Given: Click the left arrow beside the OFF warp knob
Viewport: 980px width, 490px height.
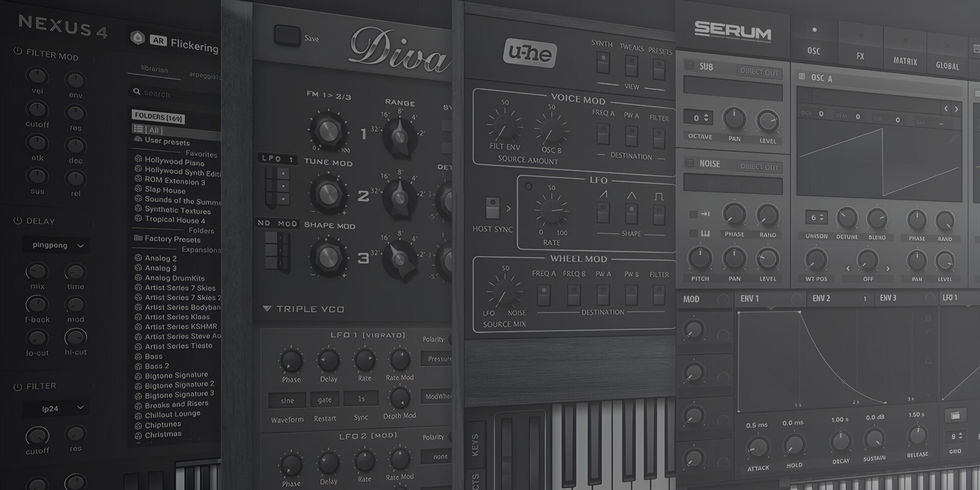Looking at the screenshot, I should coord(848,268).
